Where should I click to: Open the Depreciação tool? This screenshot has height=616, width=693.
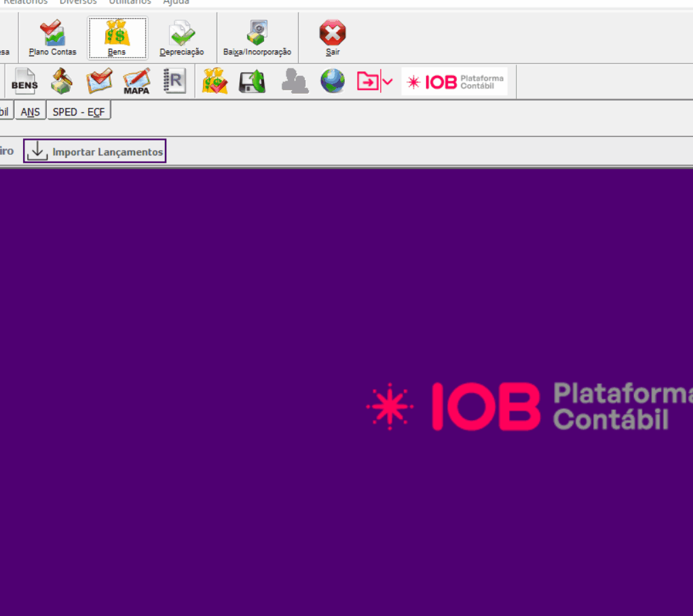tap(181, 38)
